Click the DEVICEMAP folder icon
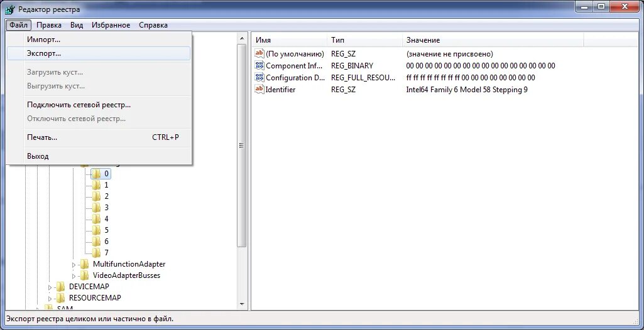This screenshot has width=644, height=330. pyautogui.click(x=60, y=287)
